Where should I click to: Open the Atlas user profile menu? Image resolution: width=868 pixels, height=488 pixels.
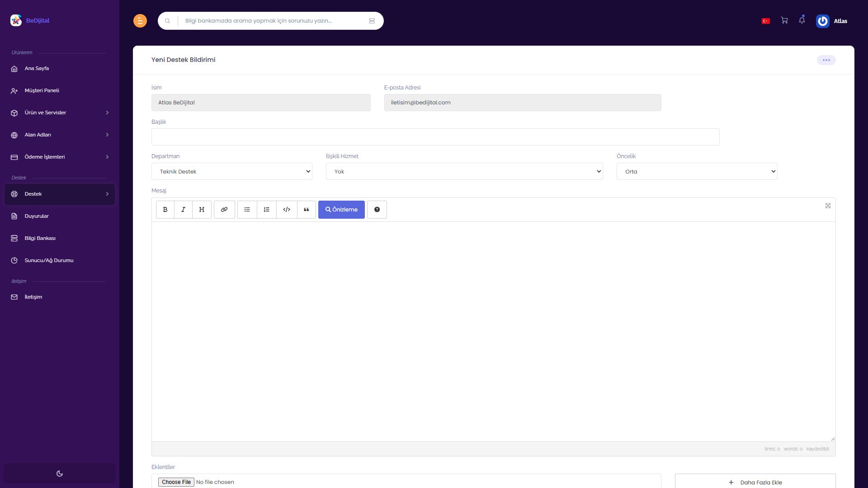click(832, 21)
